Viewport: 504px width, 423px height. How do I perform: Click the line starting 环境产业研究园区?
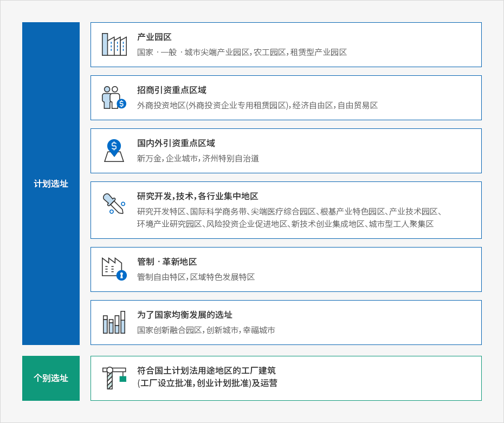286,224
